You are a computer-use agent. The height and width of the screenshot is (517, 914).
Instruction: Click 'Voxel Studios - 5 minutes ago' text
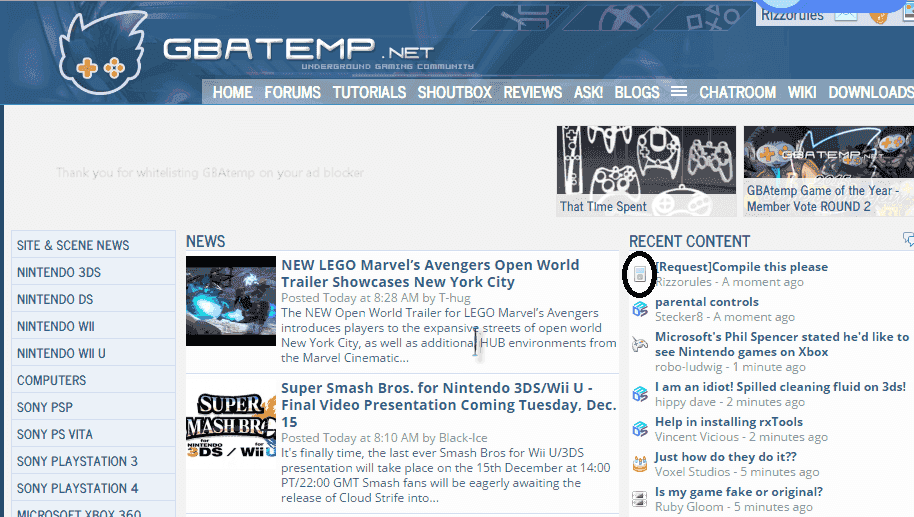coord(737,472)
